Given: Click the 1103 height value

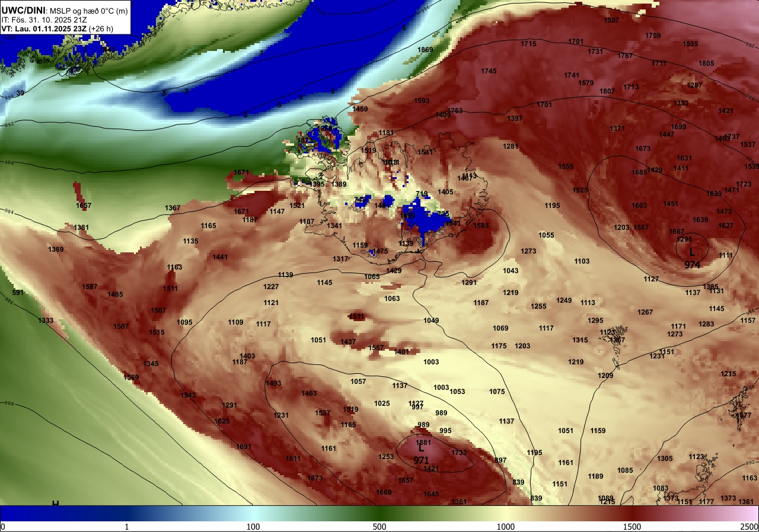Looking at the screenshot, I should [582, 261].
